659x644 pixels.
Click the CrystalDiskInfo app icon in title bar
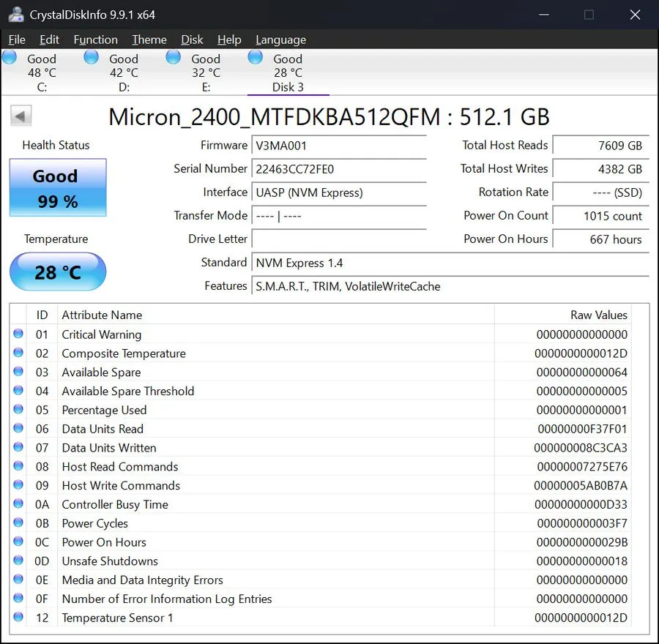point(16,15)
